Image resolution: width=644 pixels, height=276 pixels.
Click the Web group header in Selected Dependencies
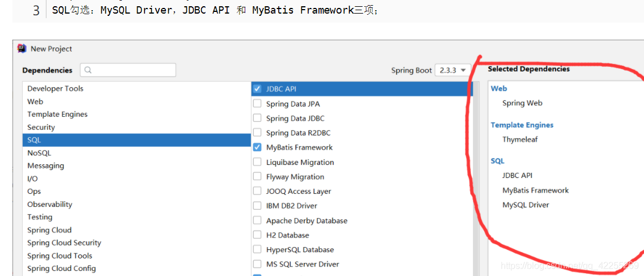click(x=498, y=88)
